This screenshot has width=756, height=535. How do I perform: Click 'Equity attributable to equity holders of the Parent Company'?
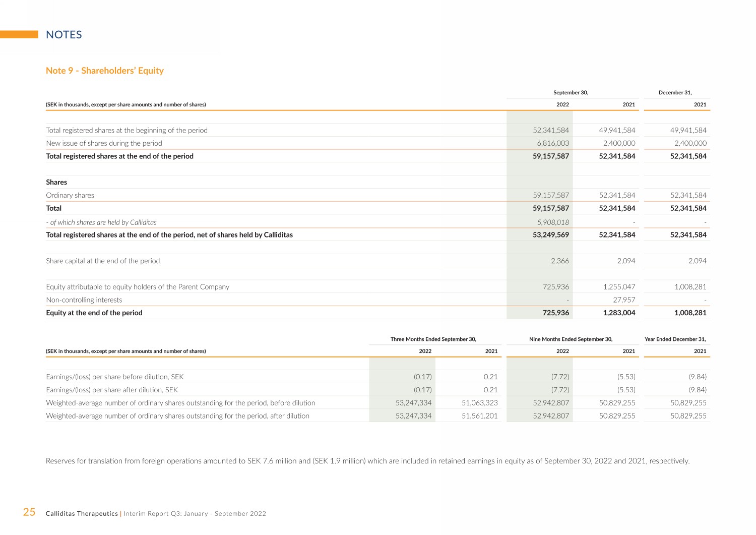point(138,287)
